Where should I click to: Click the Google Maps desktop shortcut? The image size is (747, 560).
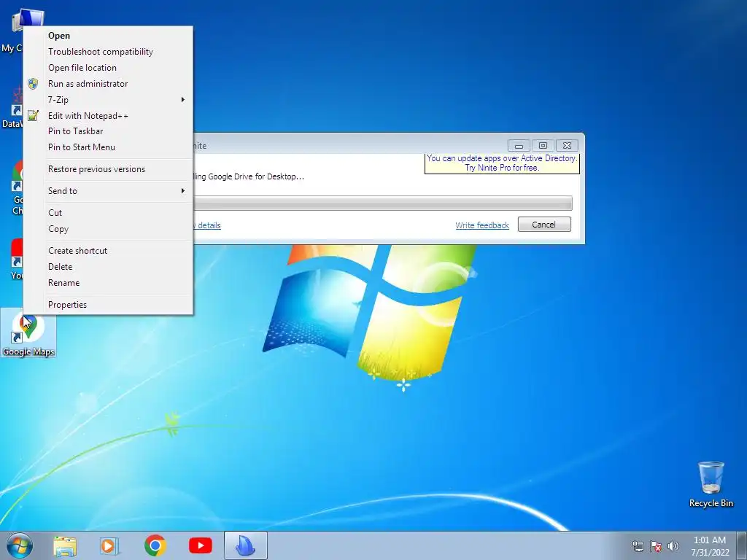click(28, 334)
